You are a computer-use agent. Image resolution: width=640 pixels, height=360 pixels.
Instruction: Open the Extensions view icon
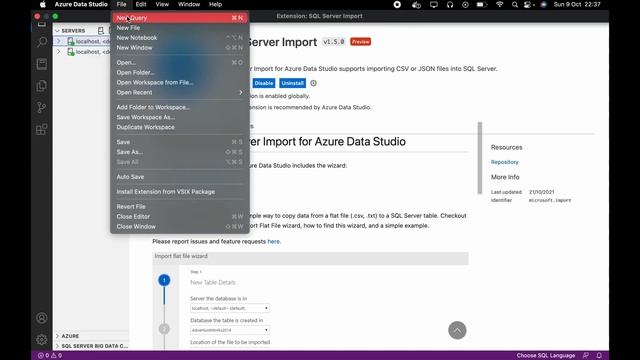42,129
